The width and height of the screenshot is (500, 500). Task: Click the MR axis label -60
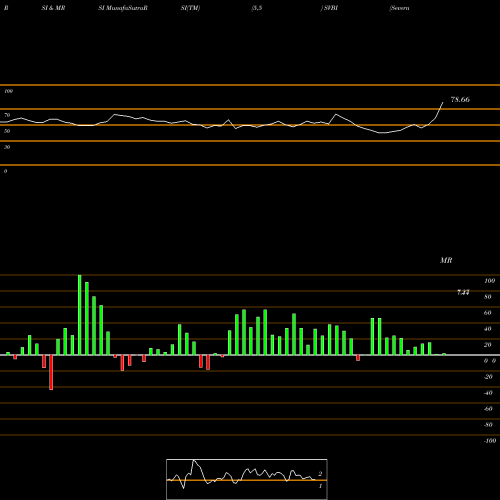[488, 409]
